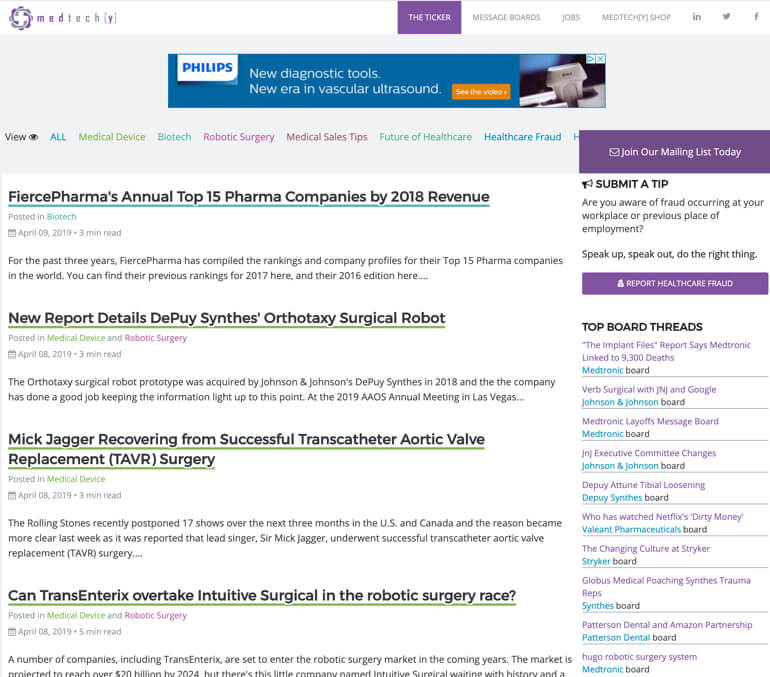This screenshot has height=677, width=770.
Task: Click the AdChoices triangle icon on ad
Action: coord(590,59)
